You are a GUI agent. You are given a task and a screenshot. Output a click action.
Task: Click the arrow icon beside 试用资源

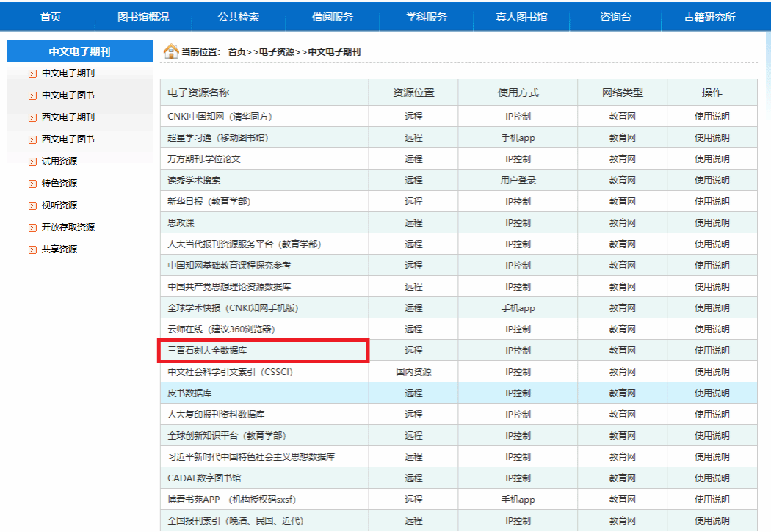tap(32, 161)
